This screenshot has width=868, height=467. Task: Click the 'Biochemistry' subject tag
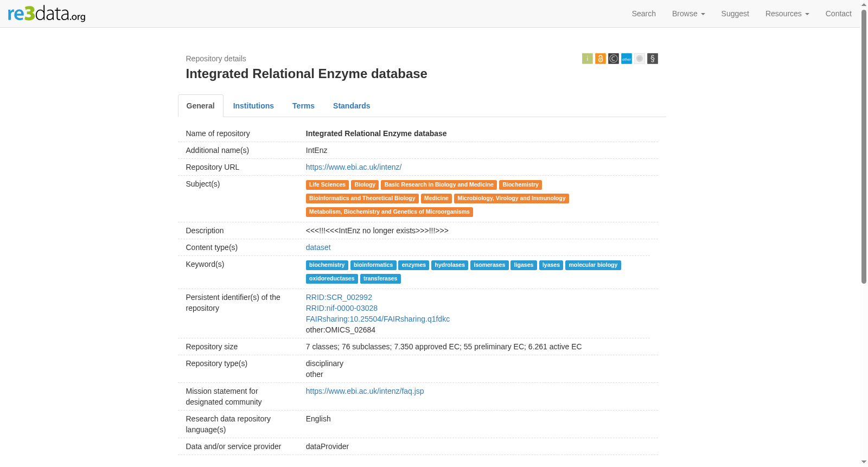521,185
